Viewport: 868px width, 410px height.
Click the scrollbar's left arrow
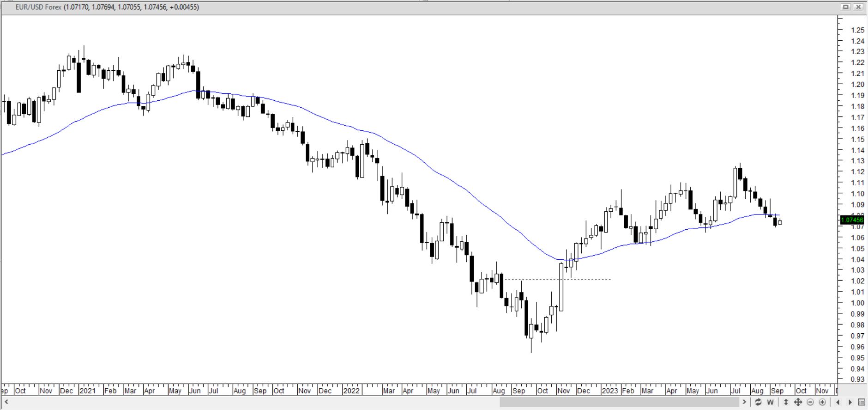[6, 402]
